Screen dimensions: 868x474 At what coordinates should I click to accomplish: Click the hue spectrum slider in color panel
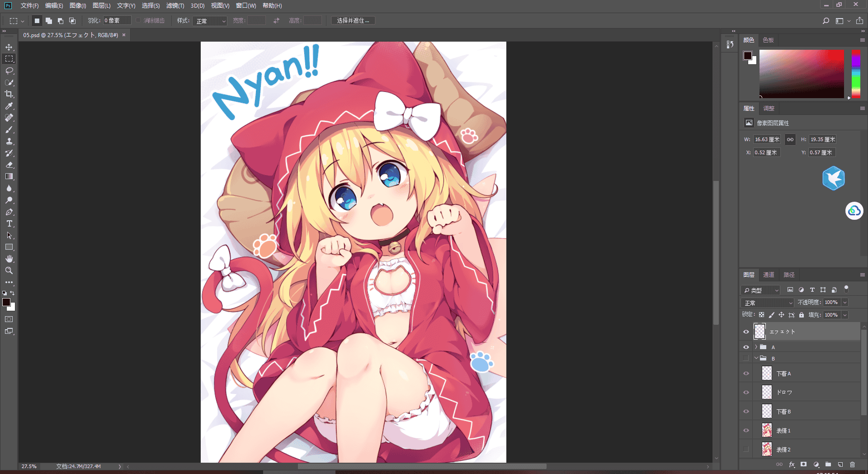[x=856, y=74]
